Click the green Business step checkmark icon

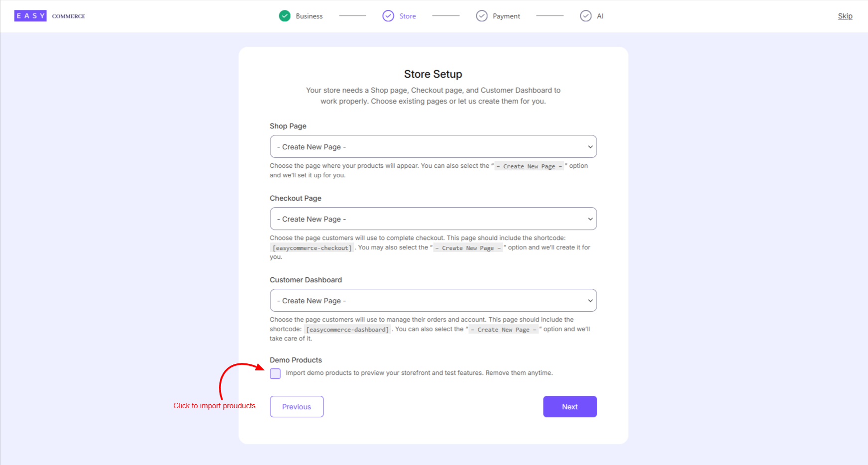(285, 16)
